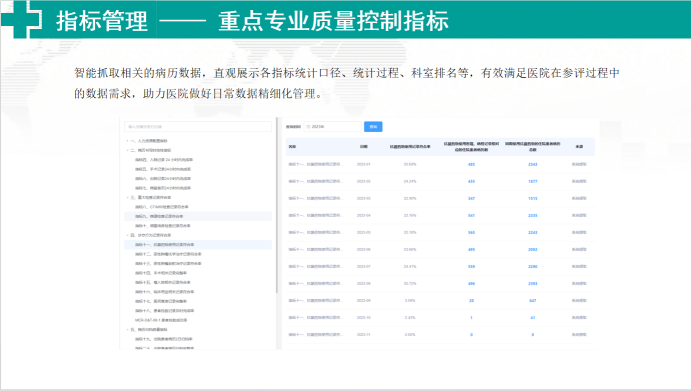
Task: Click the 日期 column header
Action: pyautogui.click(x=364, y=147)
